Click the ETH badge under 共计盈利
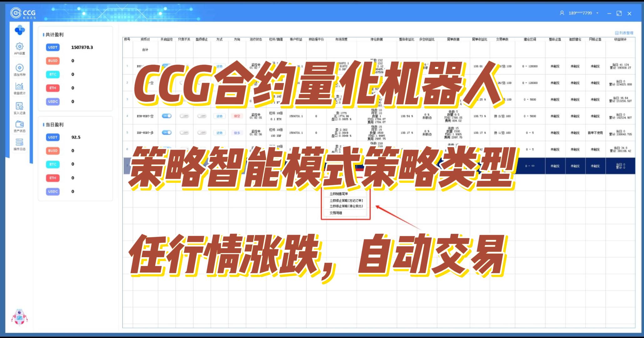This screenshot has width=644, height=338. (x=53, y=88)
